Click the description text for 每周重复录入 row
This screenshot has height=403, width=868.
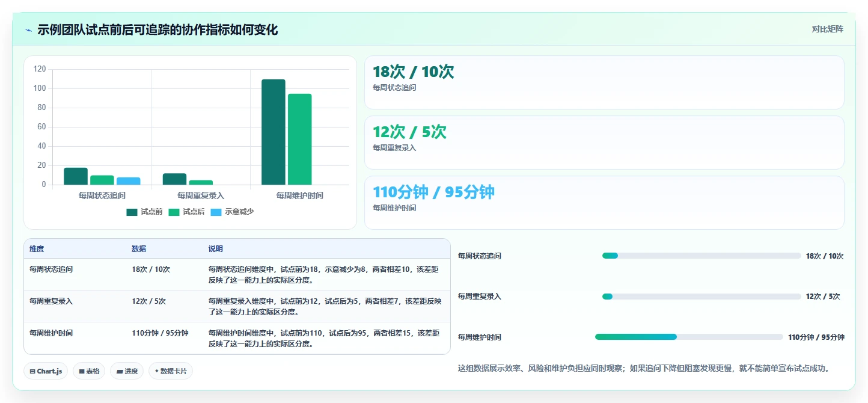click(x=325, y=307)
